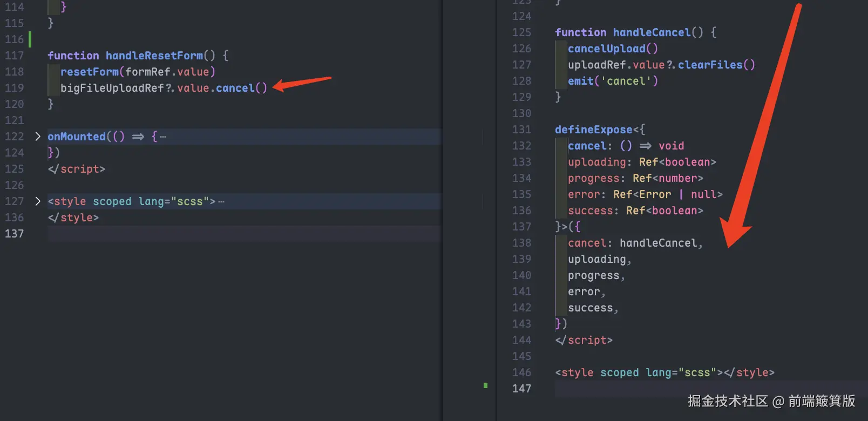Click error: Ref<Error | null> line
The height and width of the screenshot is (421, 868).
pos(645,194)
